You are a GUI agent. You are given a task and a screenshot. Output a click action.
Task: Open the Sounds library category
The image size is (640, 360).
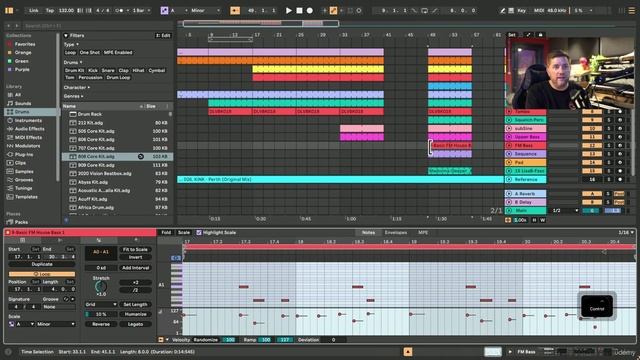[23, 103]
